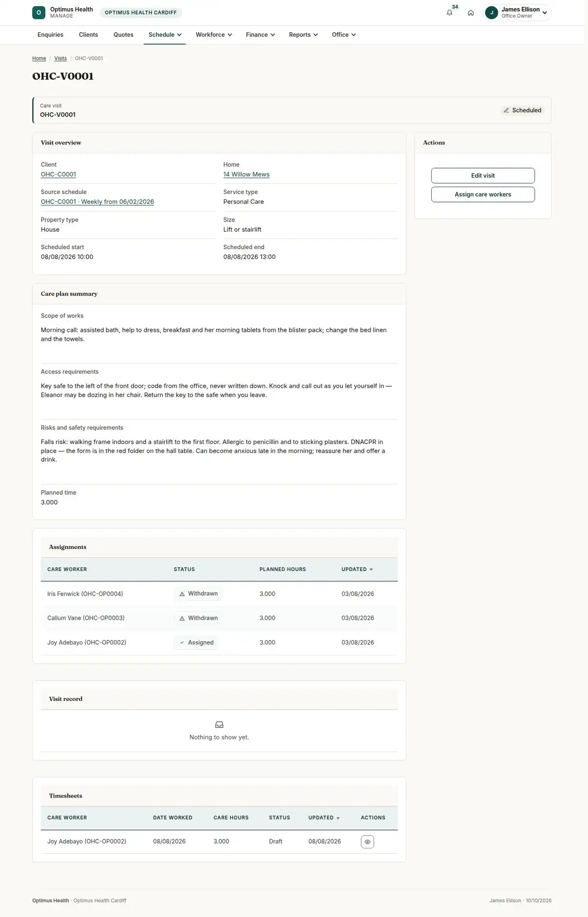Expand the Schedule menu
Viewport: 588px width, 917px height.
pos(165,35)
